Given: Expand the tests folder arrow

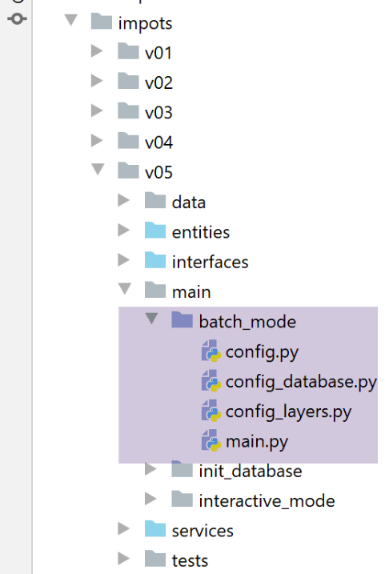Looking at the screenshot, I should (124, 559).
